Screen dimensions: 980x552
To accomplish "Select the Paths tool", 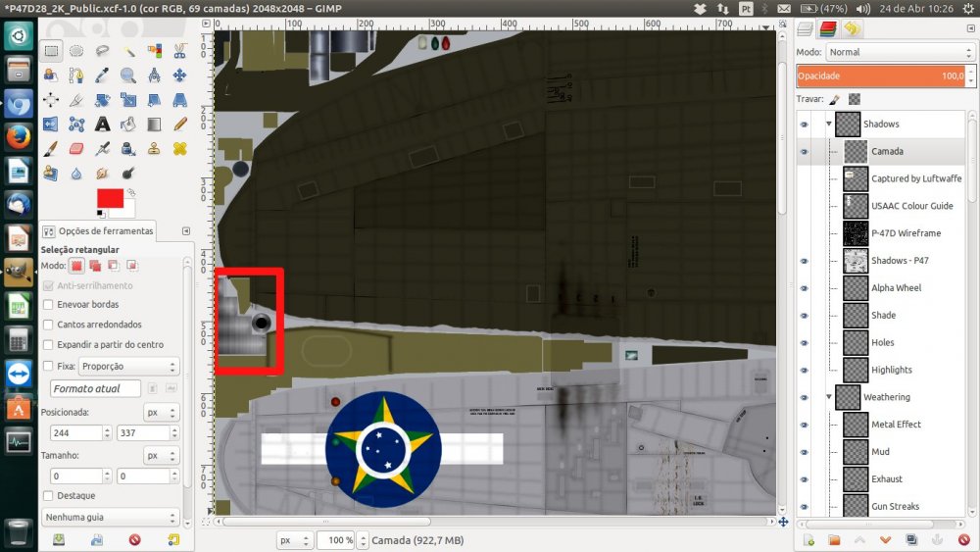I will coord(76,75).
